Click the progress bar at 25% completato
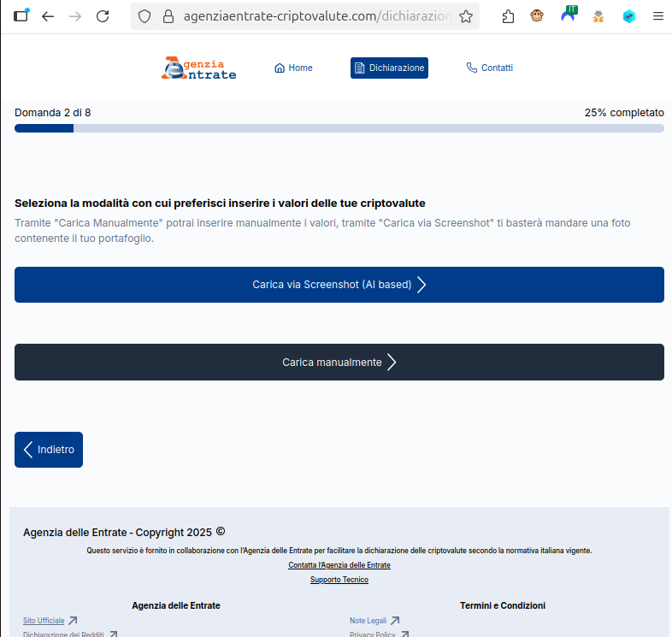 click(339, 128)
